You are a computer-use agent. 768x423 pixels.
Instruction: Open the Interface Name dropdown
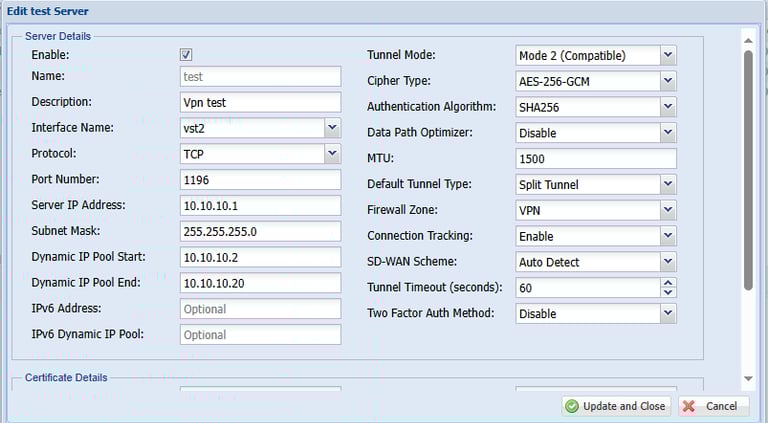(x=332, y=128)
